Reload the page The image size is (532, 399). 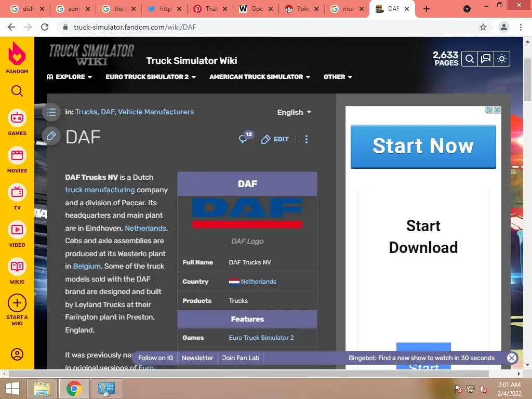pyautogui.click(x=45, y=27)
